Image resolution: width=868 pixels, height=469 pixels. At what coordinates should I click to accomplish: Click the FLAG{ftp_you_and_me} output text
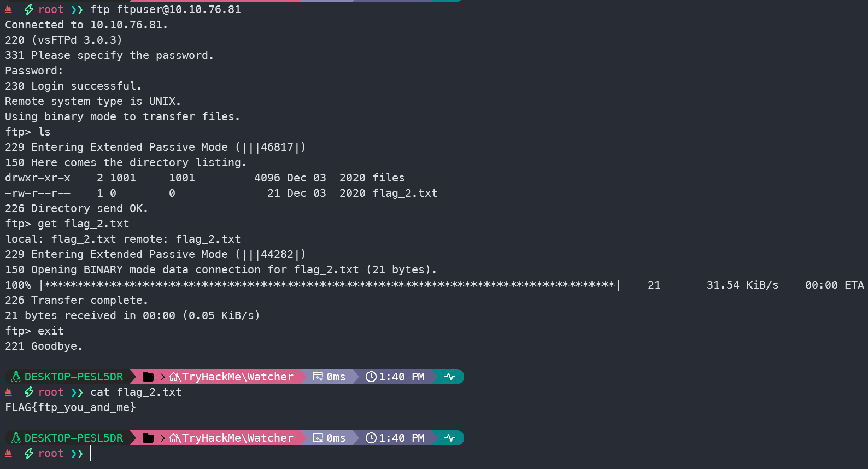point(71,407)
